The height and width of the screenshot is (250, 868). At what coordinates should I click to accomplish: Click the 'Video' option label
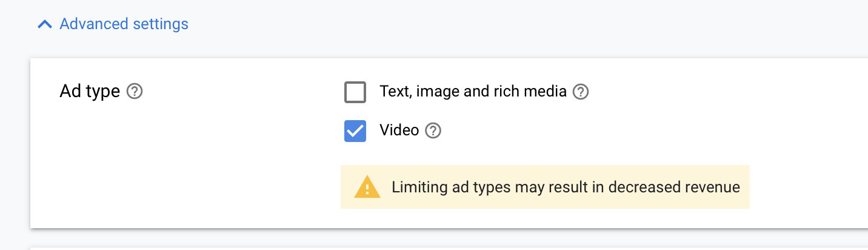[x=399, y=130]
